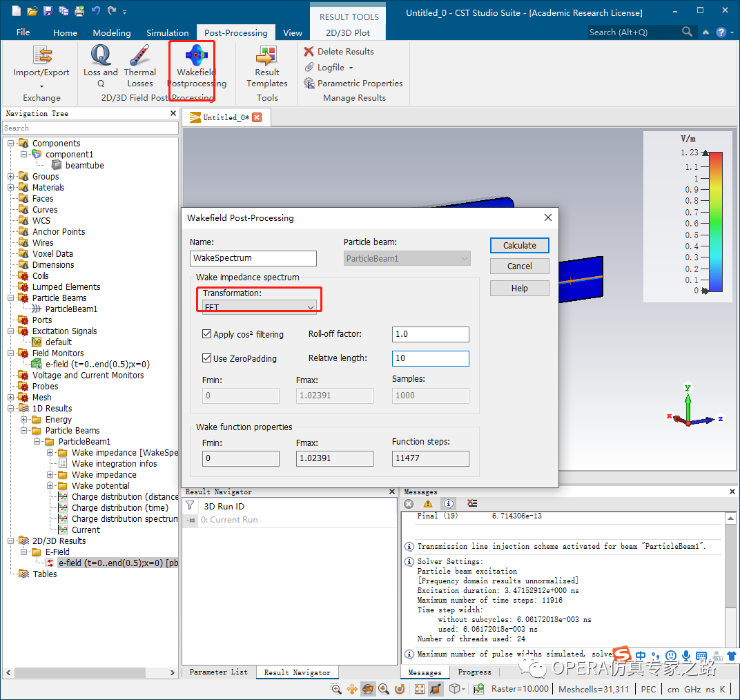Select the Pan view tool in status bar
Image resolution: width=740 pixels, height=700 pixels.
click(x=351, y=689)
